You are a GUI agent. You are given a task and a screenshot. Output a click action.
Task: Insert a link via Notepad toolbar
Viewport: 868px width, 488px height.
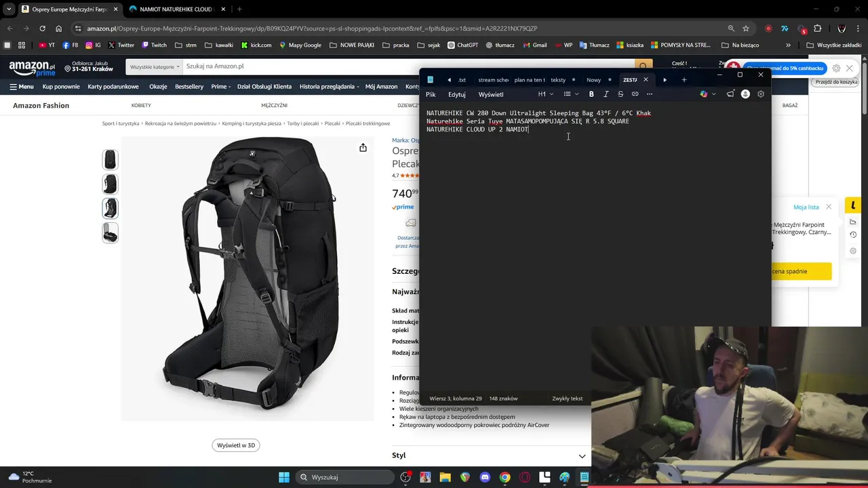pyautogui.click(x=635, y=94)
